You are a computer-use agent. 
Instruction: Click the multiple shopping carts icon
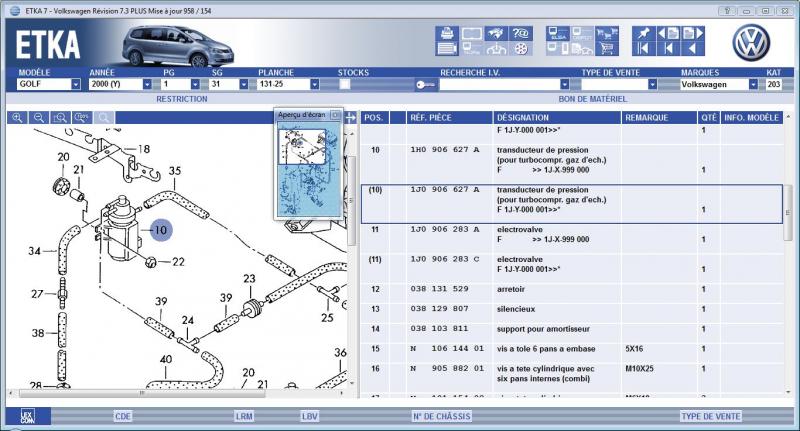pos(607,34)
